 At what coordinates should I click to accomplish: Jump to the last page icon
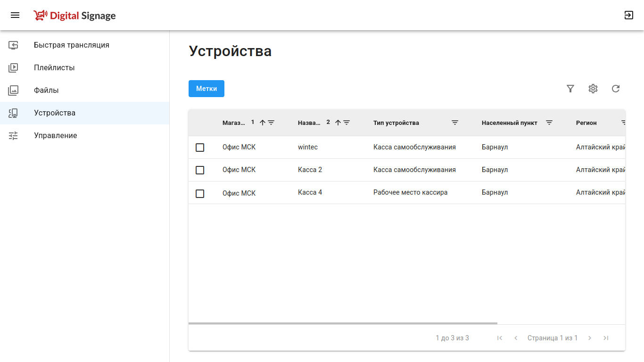pyautogui.click(x=606, y=338)
